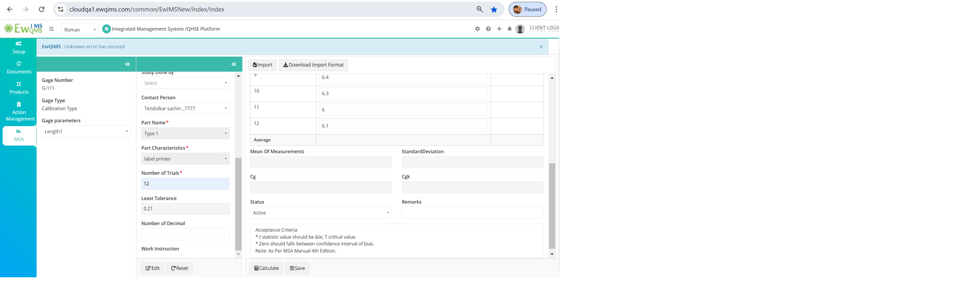Open the help question mark icon
The width and height of the screenshot is (980, 282).
tap(489, 29)
